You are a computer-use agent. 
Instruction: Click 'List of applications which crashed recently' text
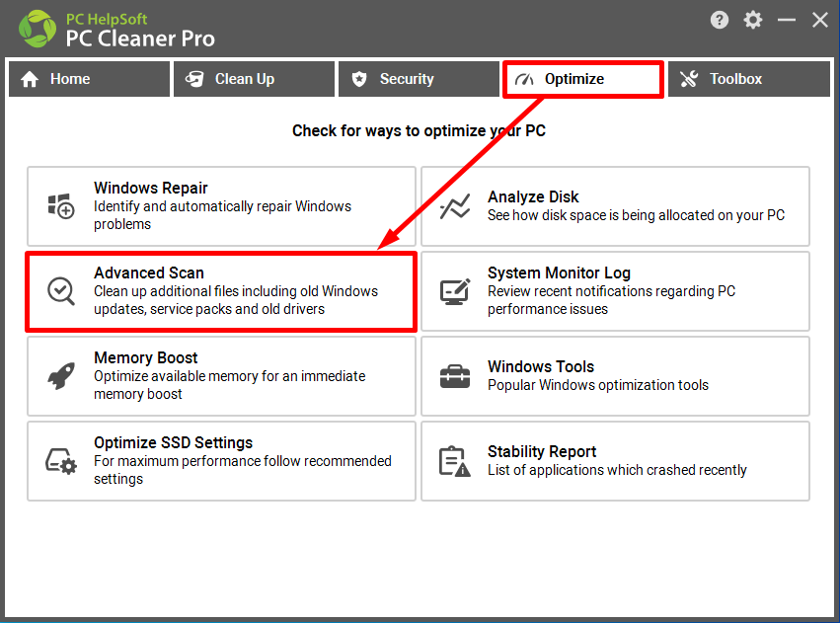pyautogui.click(x=617, y=470)
